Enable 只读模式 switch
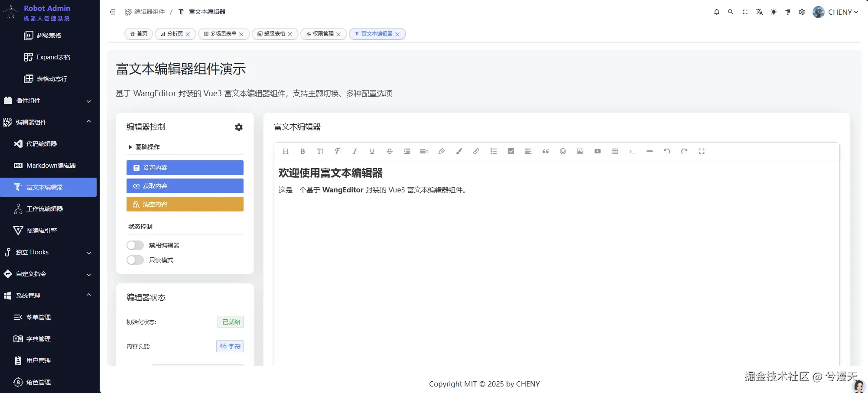The height and width of the screenshot is (393, 868). click(x=135, y=260)
